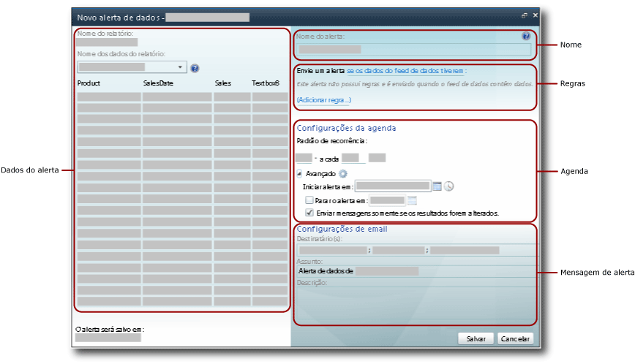
Task: Click help icon beside report data dropdown
Action: coord(195,68)
